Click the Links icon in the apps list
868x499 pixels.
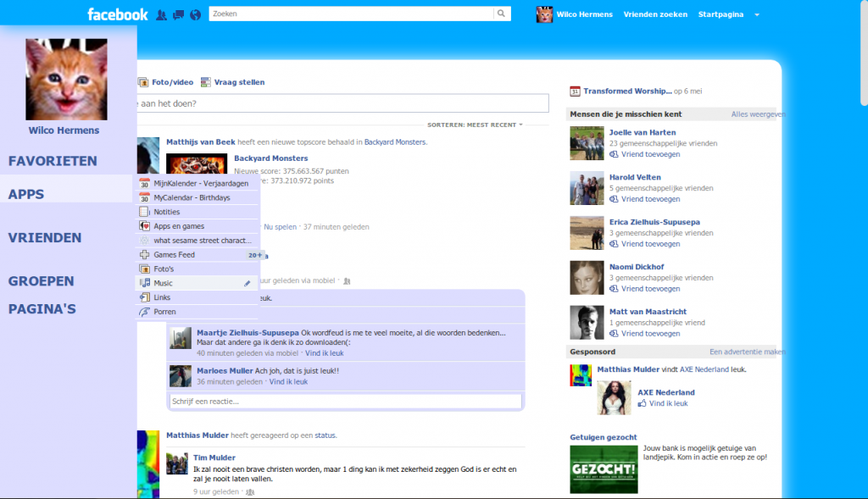(x=144, y=297)
